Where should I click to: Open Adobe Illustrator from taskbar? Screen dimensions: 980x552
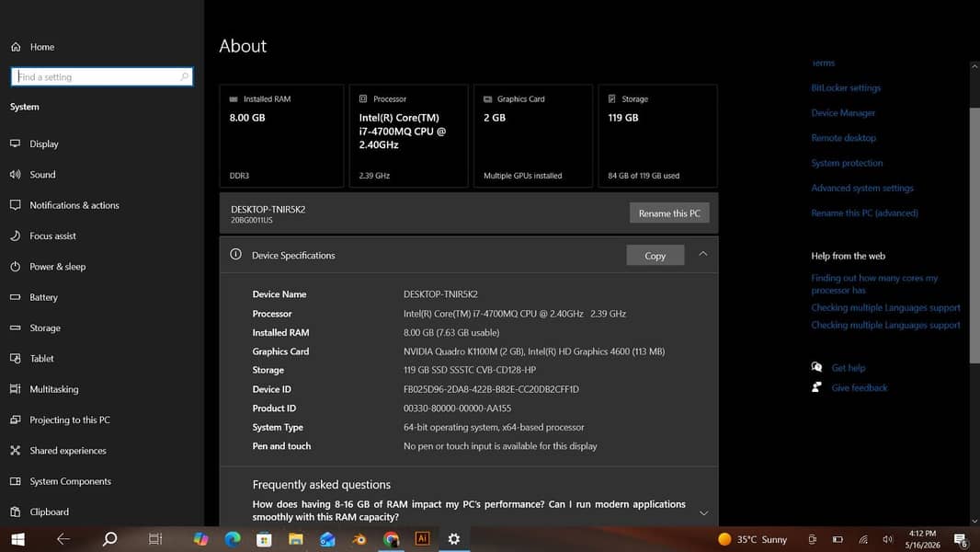pos(423,539)
